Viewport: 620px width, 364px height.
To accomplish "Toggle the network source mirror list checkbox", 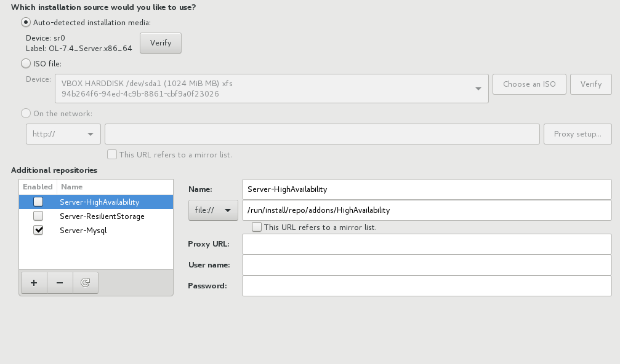I will pos(112,154).
